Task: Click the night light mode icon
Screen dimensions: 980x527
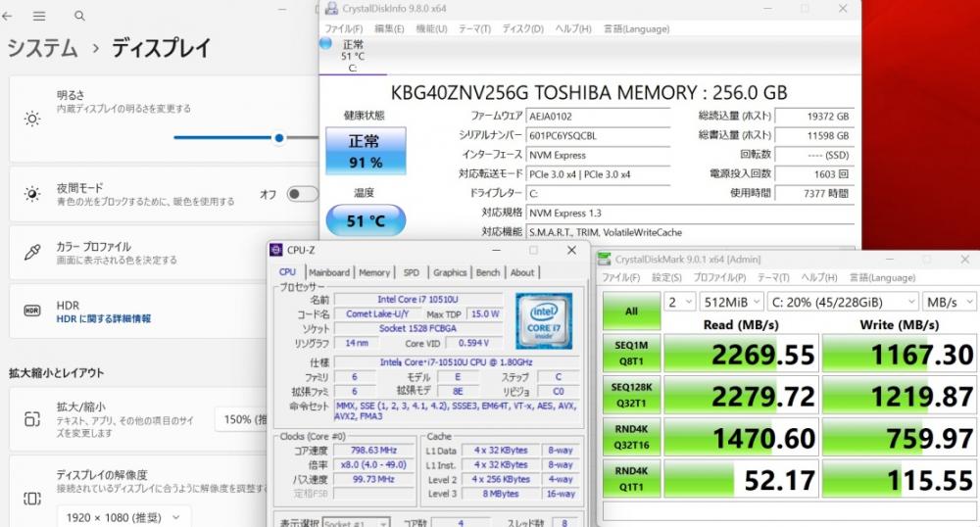Action: click(x=32, y=194)
